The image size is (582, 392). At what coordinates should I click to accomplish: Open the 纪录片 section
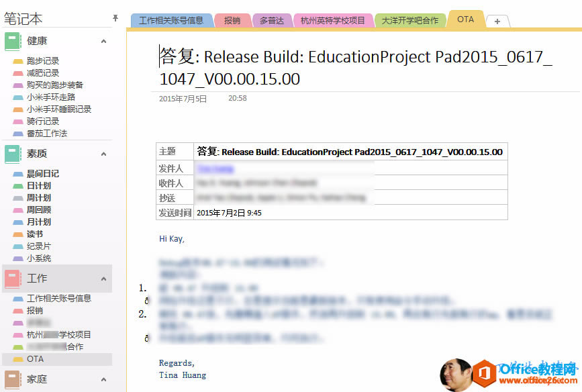[x=39, y=246]
